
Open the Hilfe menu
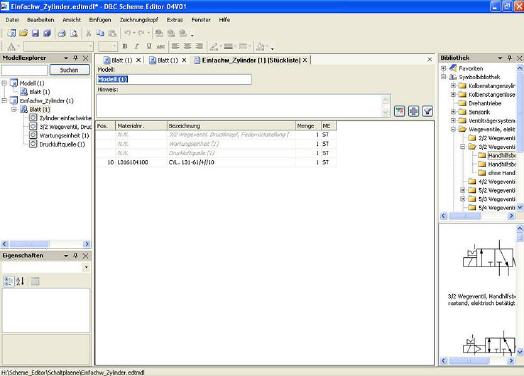click(224, 20)
